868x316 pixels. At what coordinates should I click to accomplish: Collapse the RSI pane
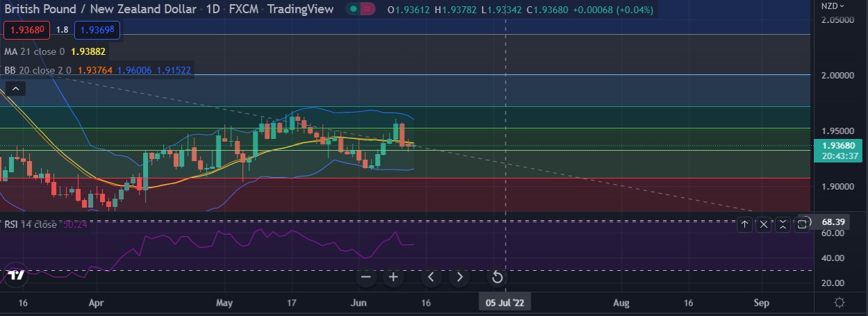(x=783, y=224)
